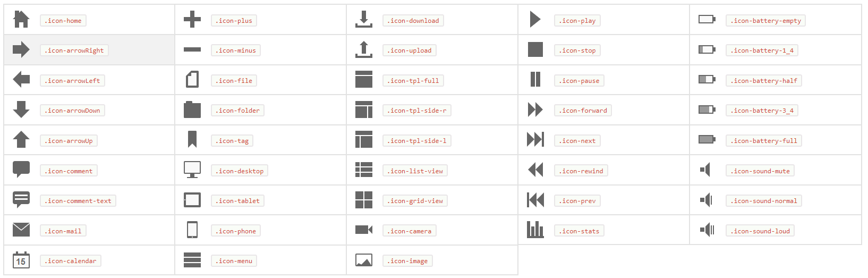Select the .icon-menu label

(234, 261)
